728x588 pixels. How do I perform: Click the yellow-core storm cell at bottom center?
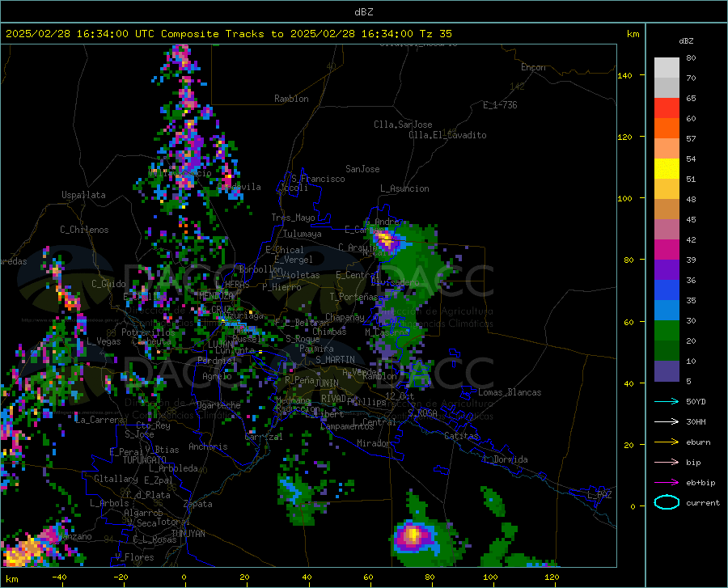tap(413, 536)
